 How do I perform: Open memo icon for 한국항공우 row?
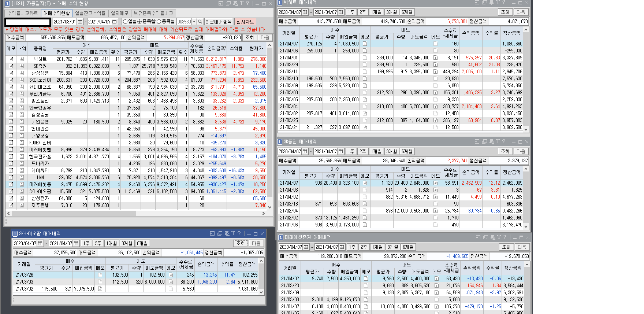(11, 108)
